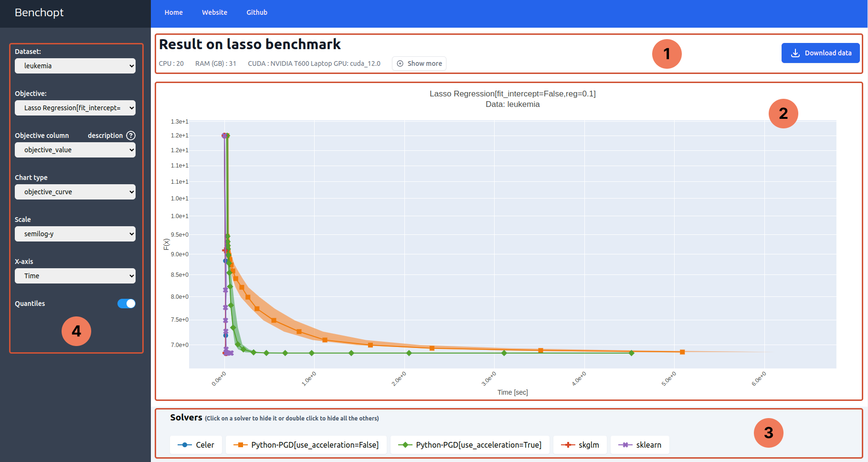Open the Dataset dropdown showing leukemia
This screenshot has height=462, width=868.
[75, 66]
